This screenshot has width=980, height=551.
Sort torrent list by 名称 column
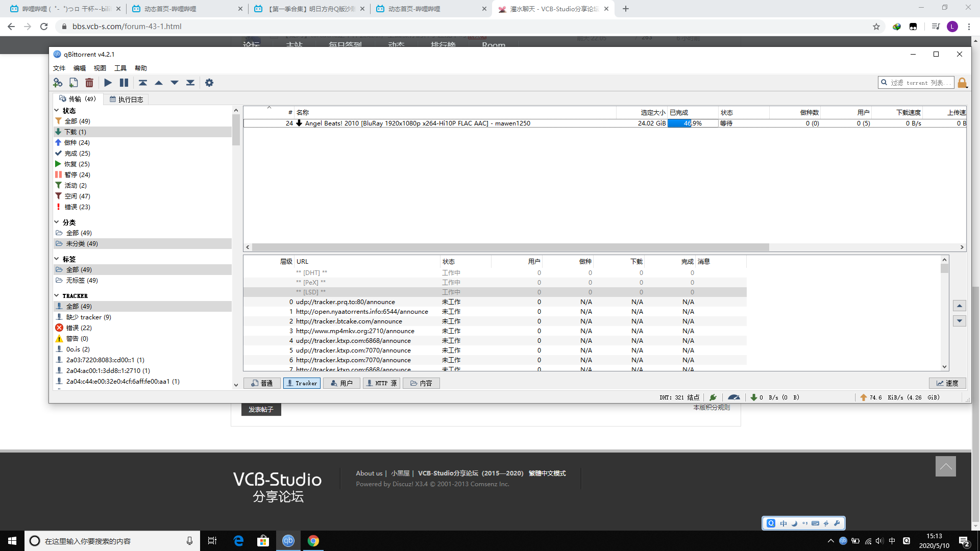(455, 112)
